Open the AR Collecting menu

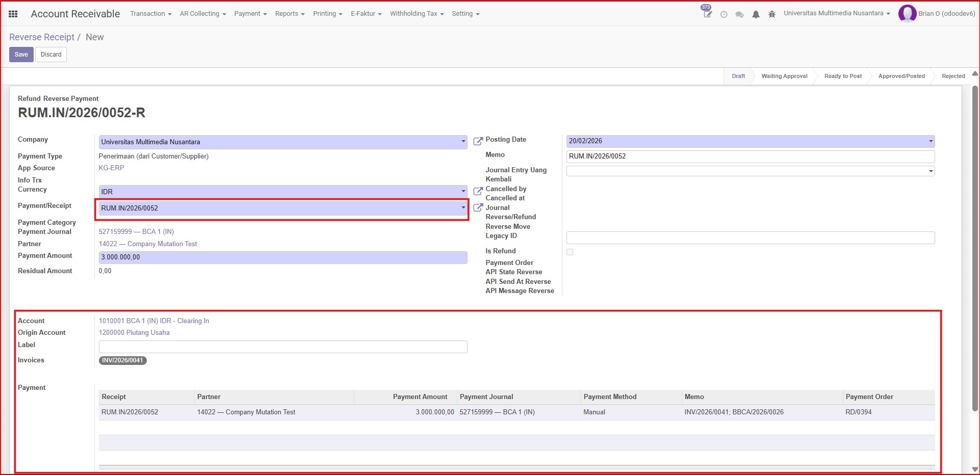(x=202, y=14)
